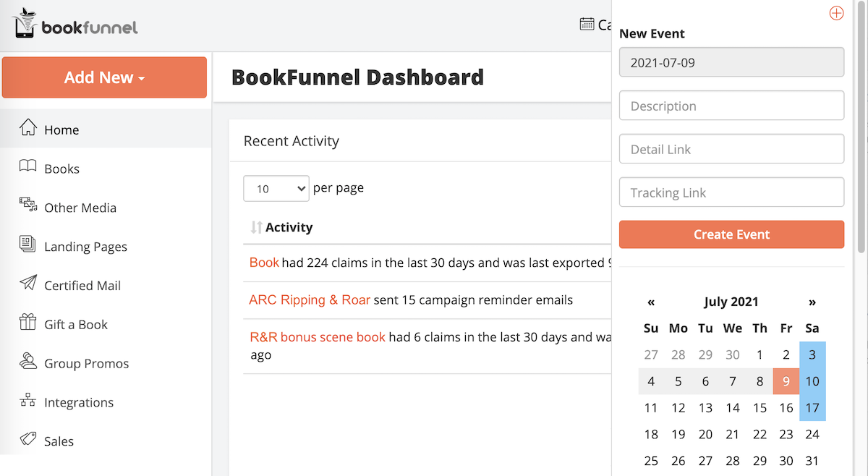
Task: Select the Gift a Book icon
Action: 27,324
